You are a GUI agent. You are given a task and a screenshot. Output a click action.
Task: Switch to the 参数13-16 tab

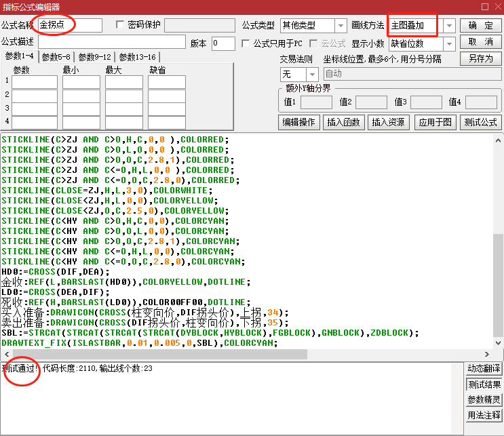coord(137,57)
